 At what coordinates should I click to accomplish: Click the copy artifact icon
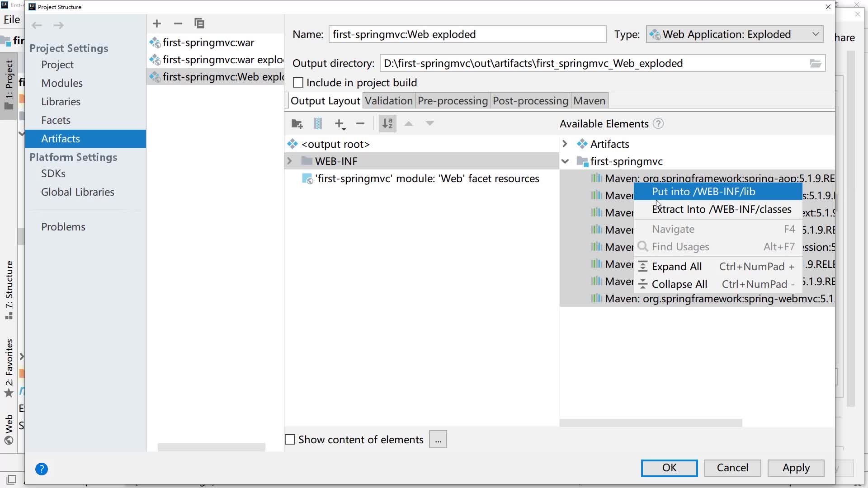tap(199, 23)
